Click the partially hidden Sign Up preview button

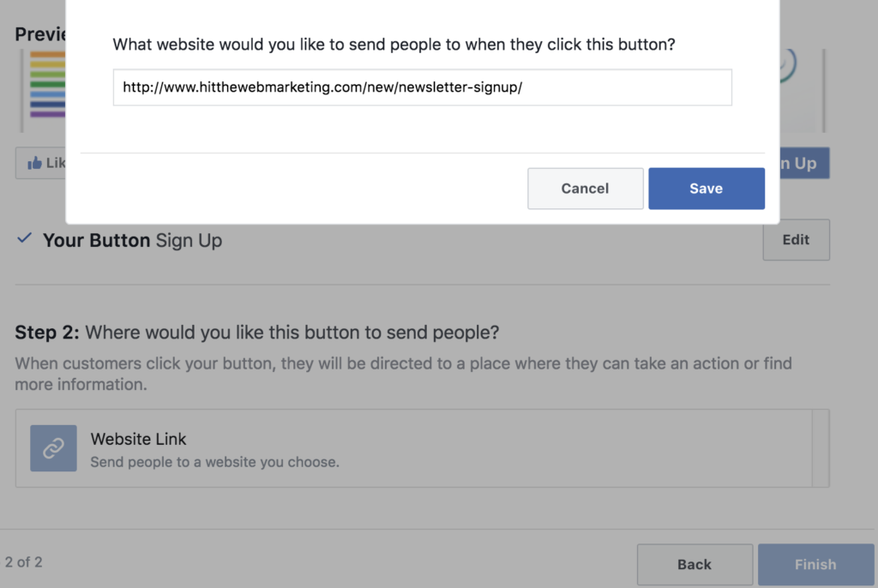[x=804, y=163]
